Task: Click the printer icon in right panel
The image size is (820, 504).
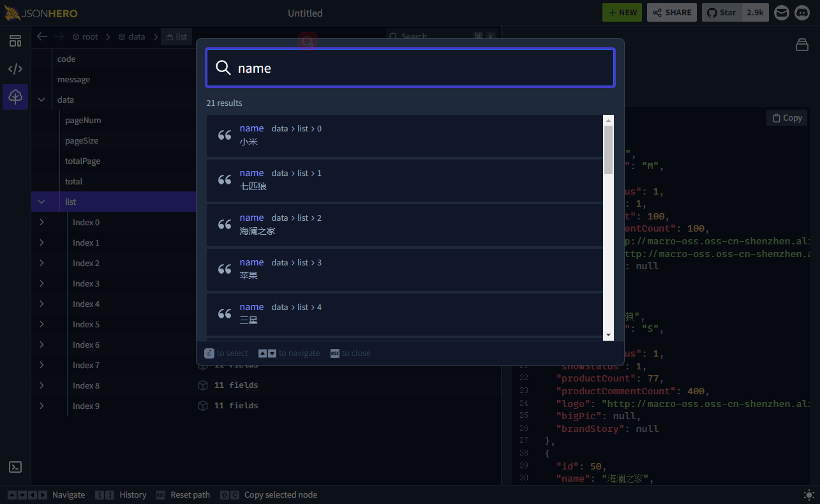Action: 802,45
